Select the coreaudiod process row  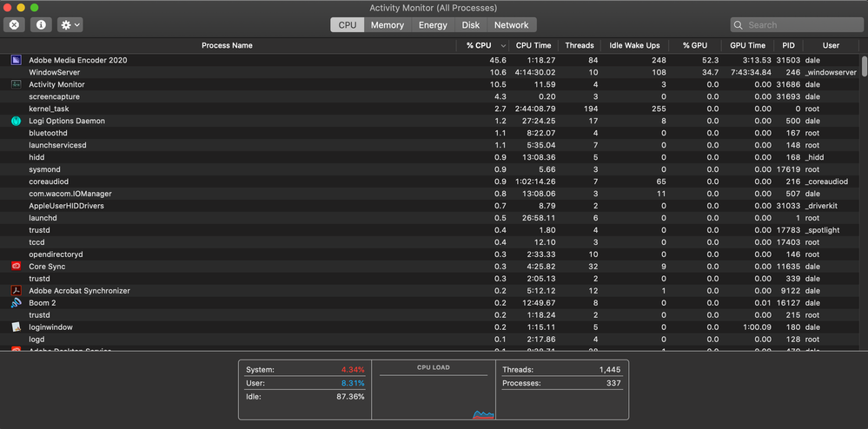click(x=430, y=181)
